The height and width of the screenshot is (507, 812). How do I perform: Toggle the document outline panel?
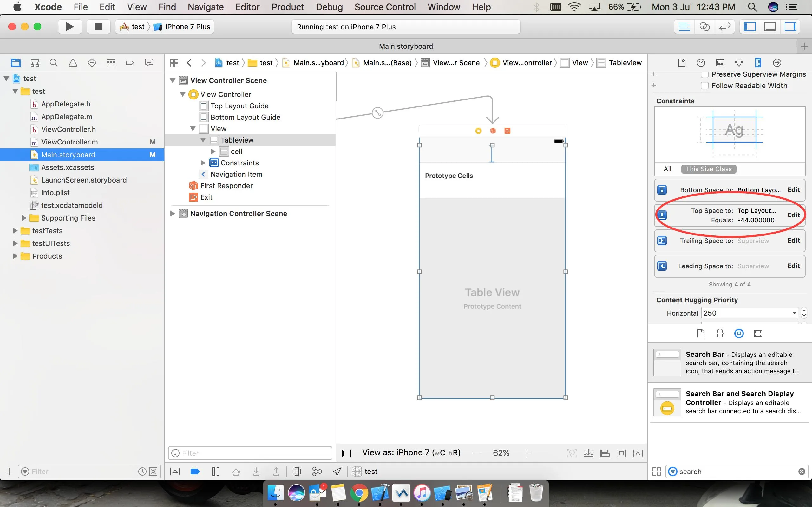click(x=346, y=453)
